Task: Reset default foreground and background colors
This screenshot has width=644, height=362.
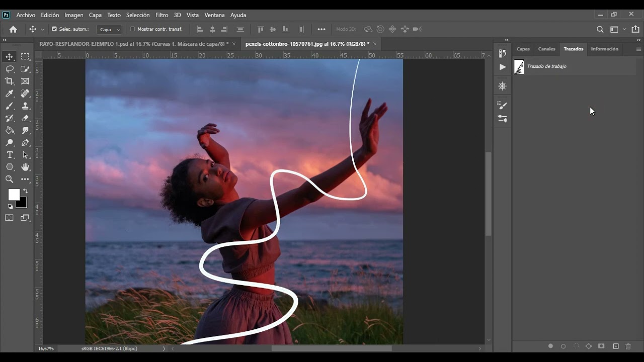Action: 10,206
